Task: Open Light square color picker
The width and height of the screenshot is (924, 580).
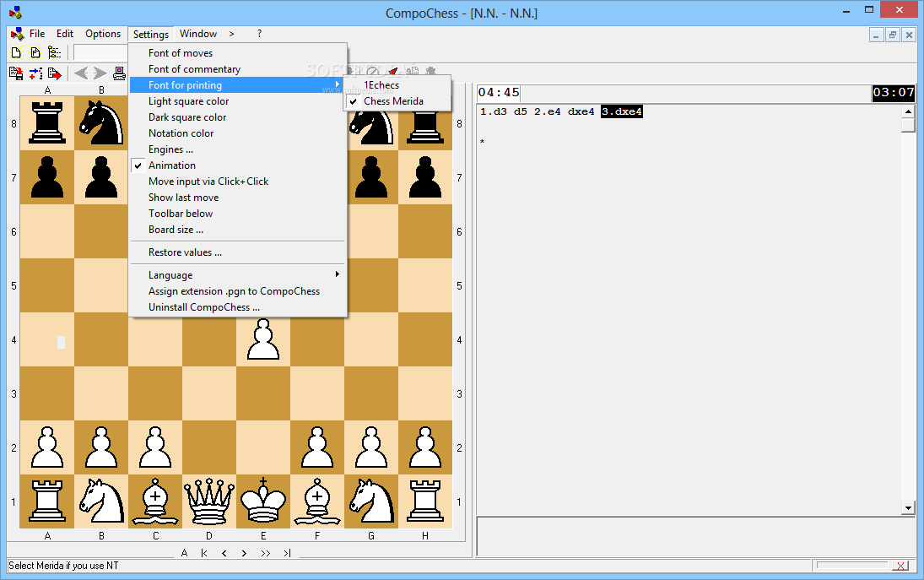Action: [238, 100]
